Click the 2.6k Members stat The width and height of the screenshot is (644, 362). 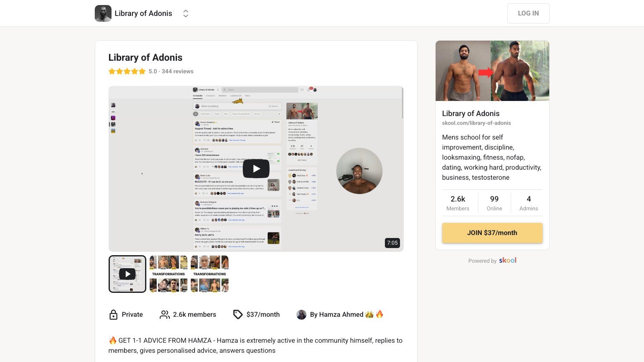tap(458, 203)
